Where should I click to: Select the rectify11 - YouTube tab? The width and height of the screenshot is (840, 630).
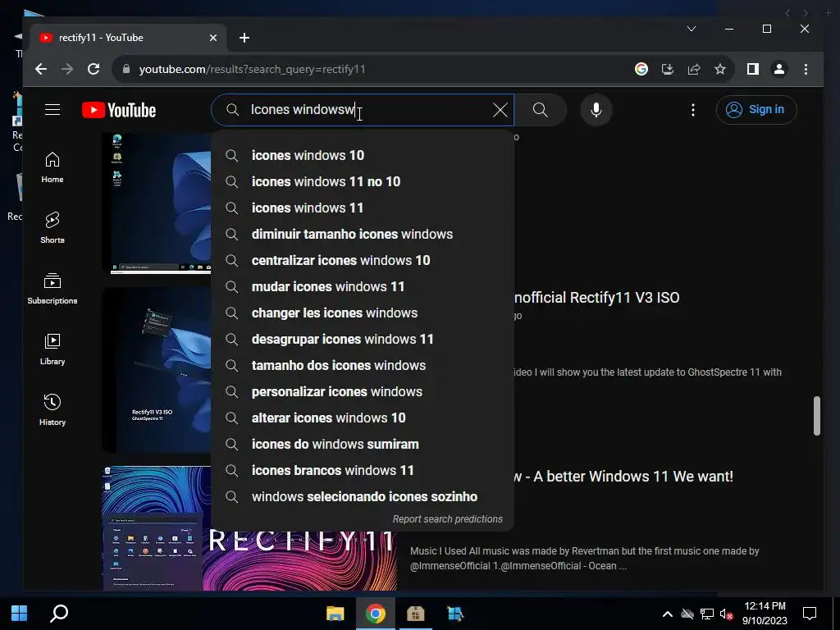point(127,38)
